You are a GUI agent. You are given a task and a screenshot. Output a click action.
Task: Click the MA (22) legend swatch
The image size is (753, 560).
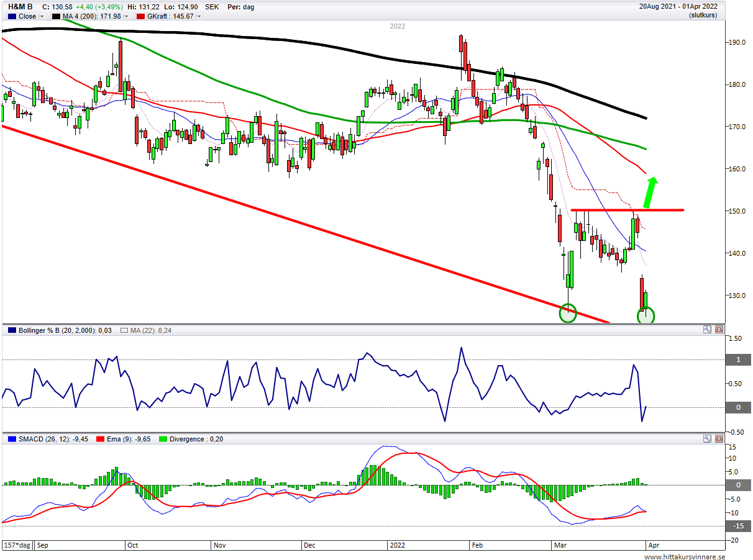click(x=124, y=330)
